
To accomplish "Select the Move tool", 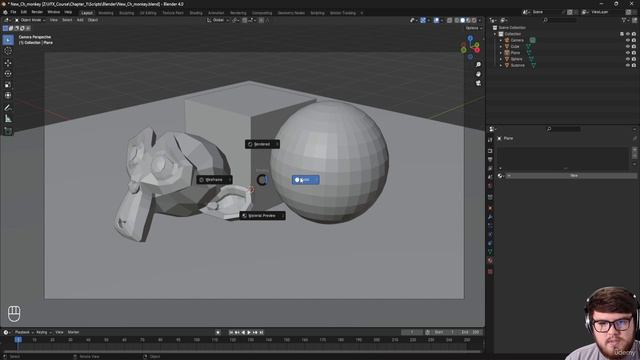I will click(8, 63).
